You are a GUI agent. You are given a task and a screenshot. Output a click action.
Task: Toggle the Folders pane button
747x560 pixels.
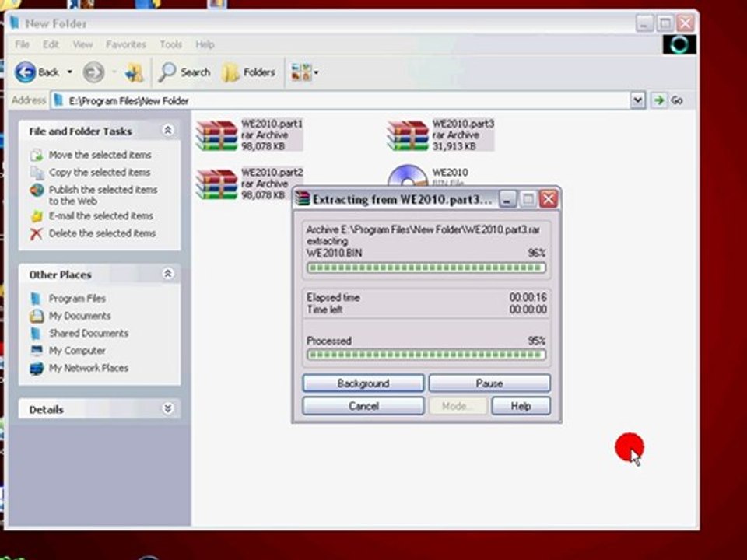click(250, 72)
